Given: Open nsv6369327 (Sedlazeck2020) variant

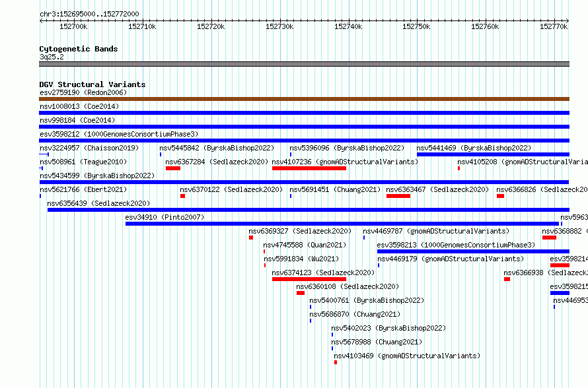Looking at the screenshot, I should tap(300, 231).
